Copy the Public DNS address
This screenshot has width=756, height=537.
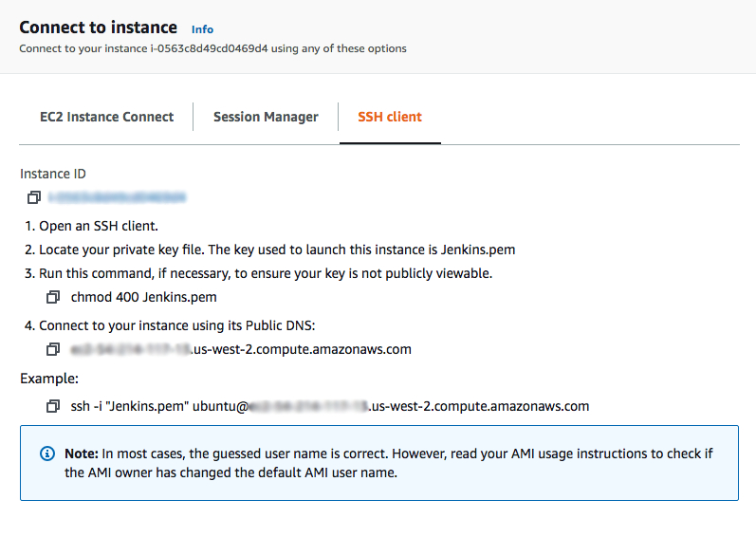tap(53, 349)
